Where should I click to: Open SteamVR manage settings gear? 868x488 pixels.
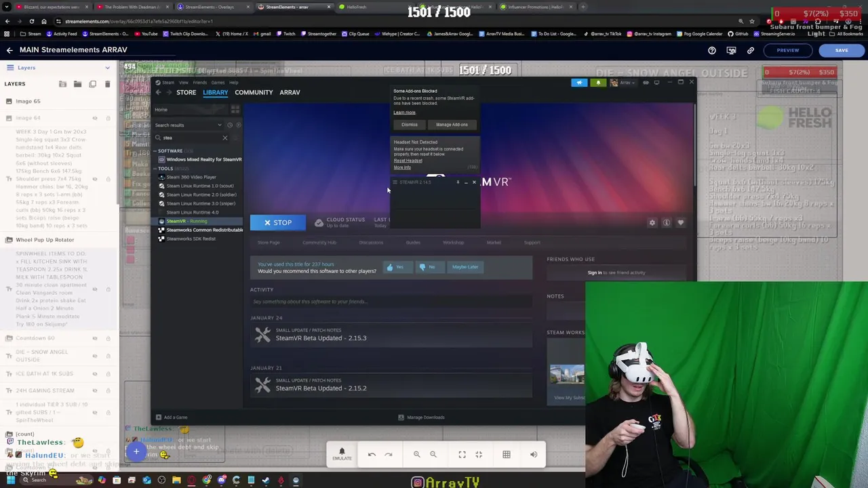(652, 223)
